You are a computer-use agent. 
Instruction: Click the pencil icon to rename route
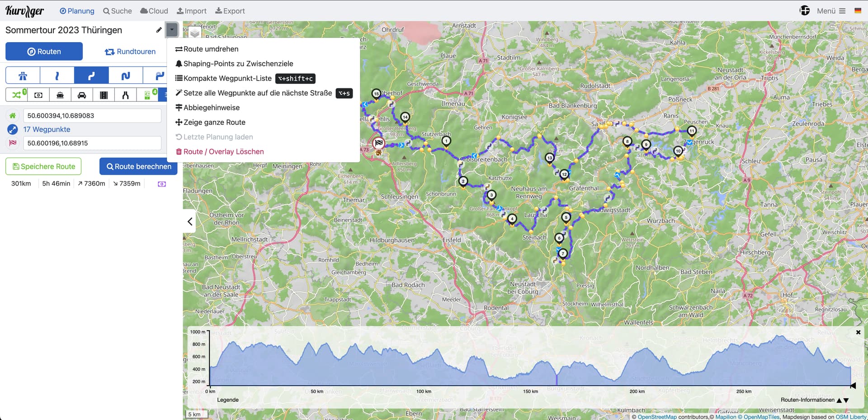click(x=159, y=30)
